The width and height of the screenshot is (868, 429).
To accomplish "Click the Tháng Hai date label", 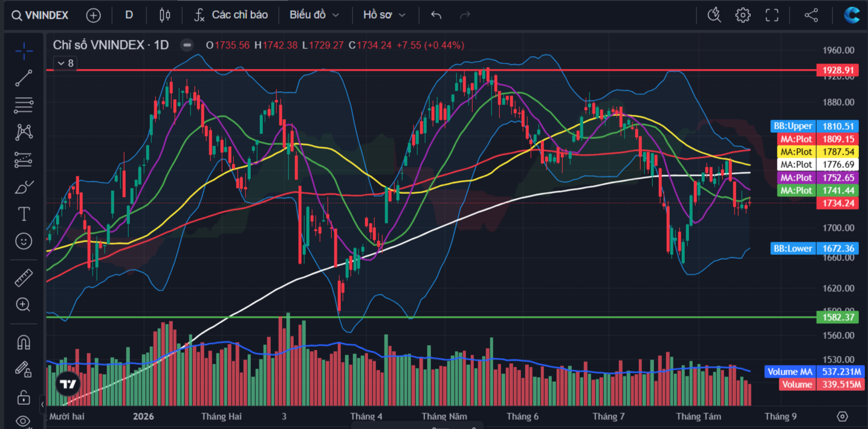I will [x=221, y=416].
